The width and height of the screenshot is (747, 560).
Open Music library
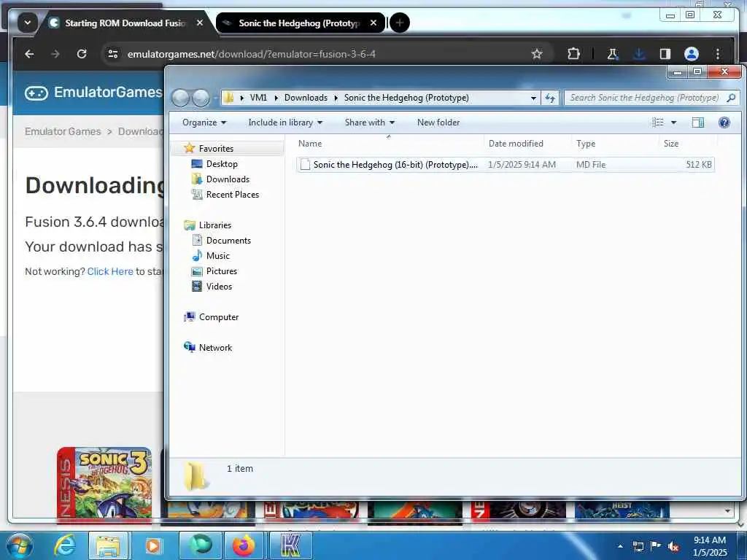click(x=217, y=256)
